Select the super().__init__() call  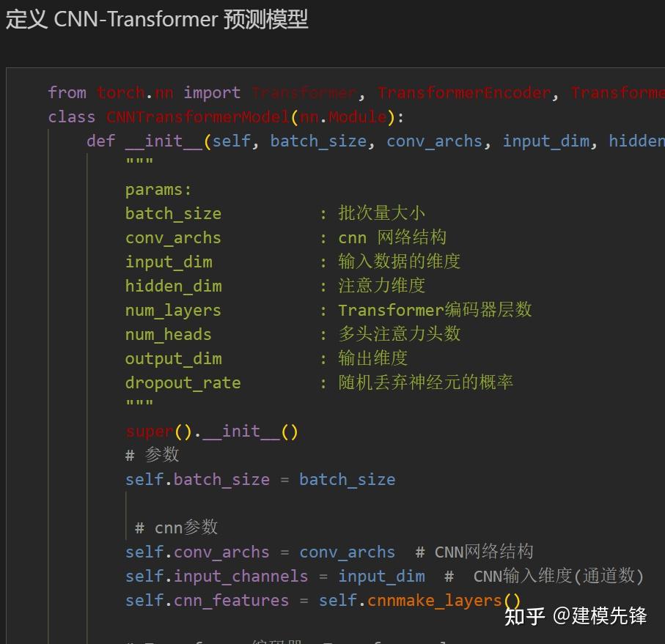[211, 431]
